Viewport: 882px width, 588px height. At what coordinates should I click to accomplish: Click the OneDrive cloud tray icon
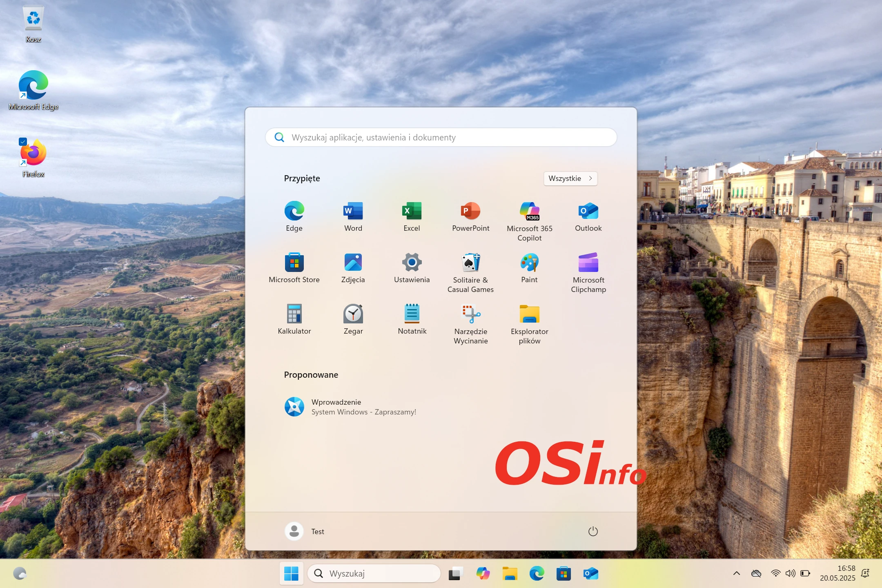click(x=756, y=573)
